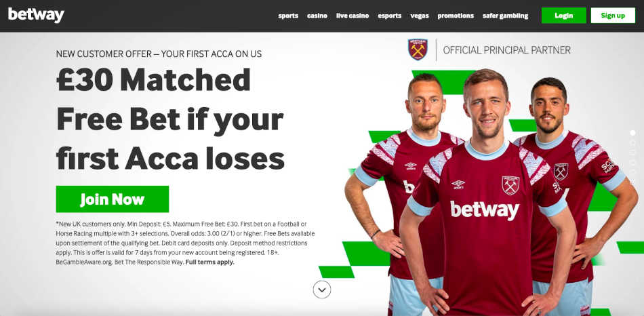Click the green Login button
This screenshot has width=644, height=316.
coord(564,16)
